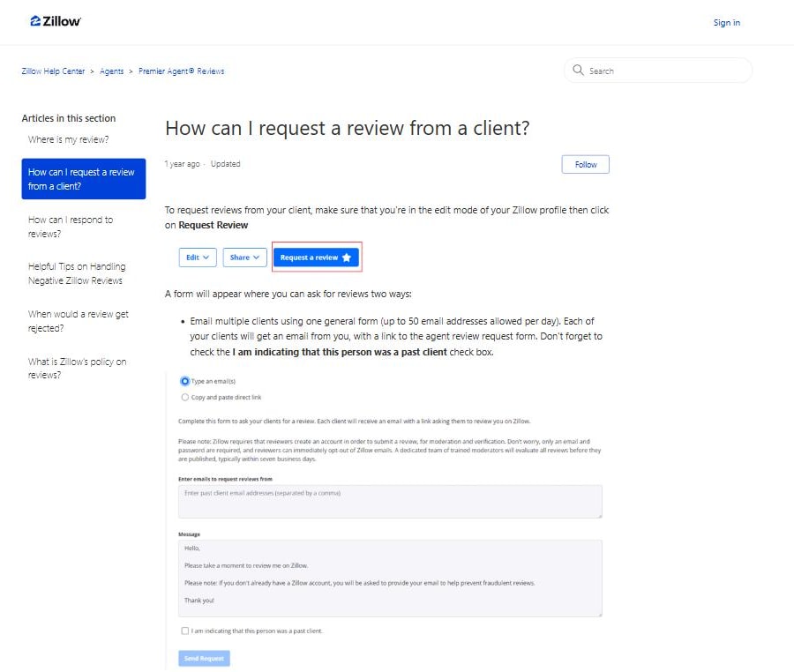Viewport: 794px width, 672px height.
Task: Click the Sign in link
Action: [x=727, y=22]
